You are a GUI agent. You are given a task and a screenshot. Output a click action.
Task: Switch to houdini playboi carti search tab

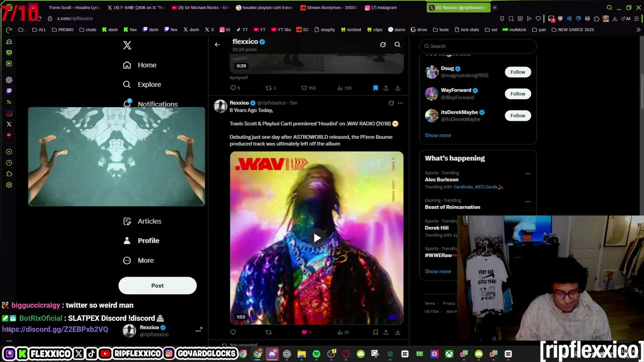pyautogui.click(x=265, y=8)
